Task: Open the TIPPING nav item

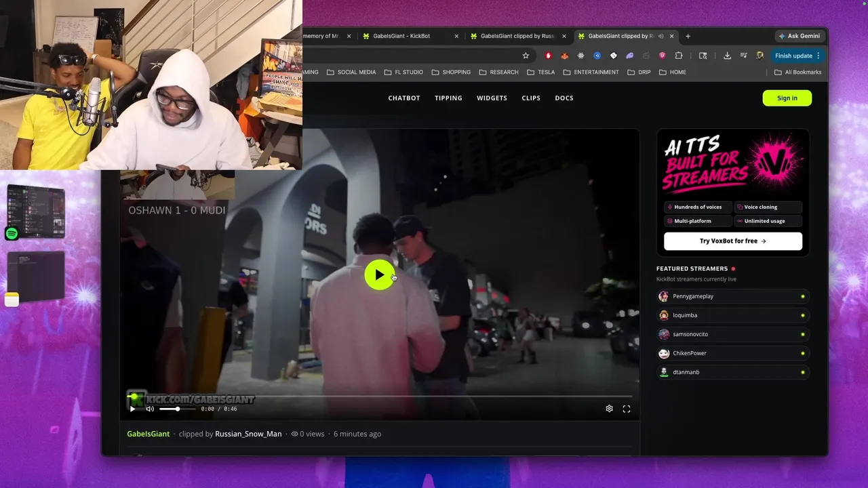Action: (x=448, y=98)
